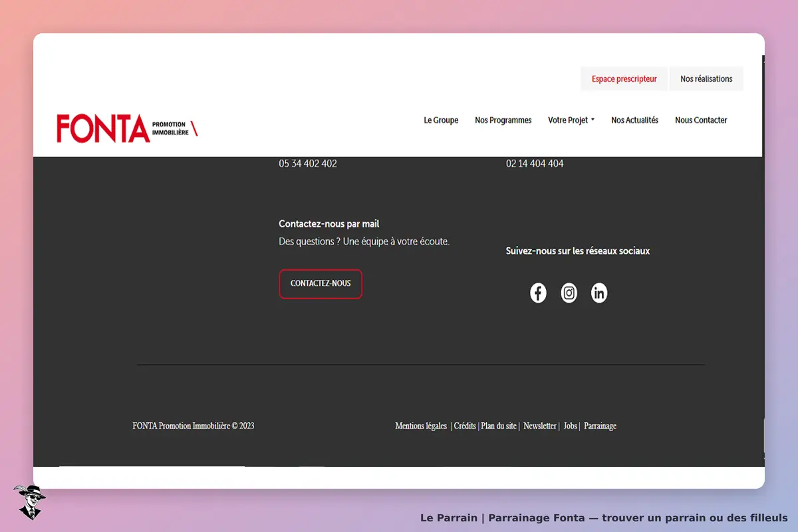Screen dimensions: 798x532
Task: Click the Nos réalisations button
Action: click(x=706, y=78)
